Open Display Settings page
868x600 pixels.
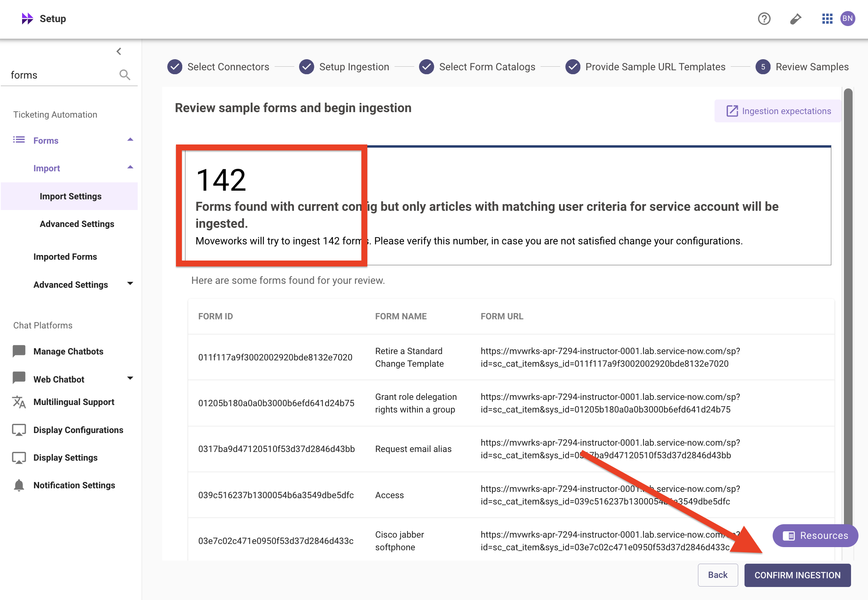tap(65, 457)
